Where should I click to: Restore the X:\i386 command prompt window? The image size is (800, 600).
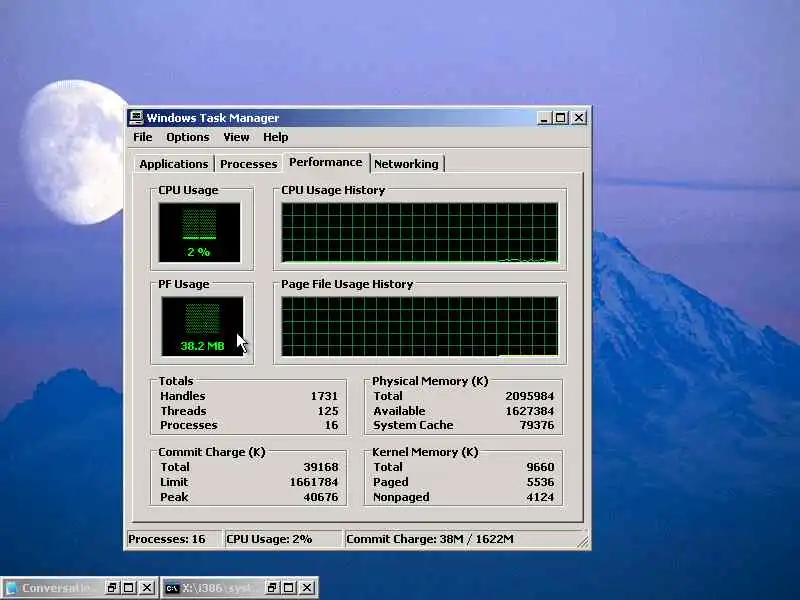click(x=272, y=588)
